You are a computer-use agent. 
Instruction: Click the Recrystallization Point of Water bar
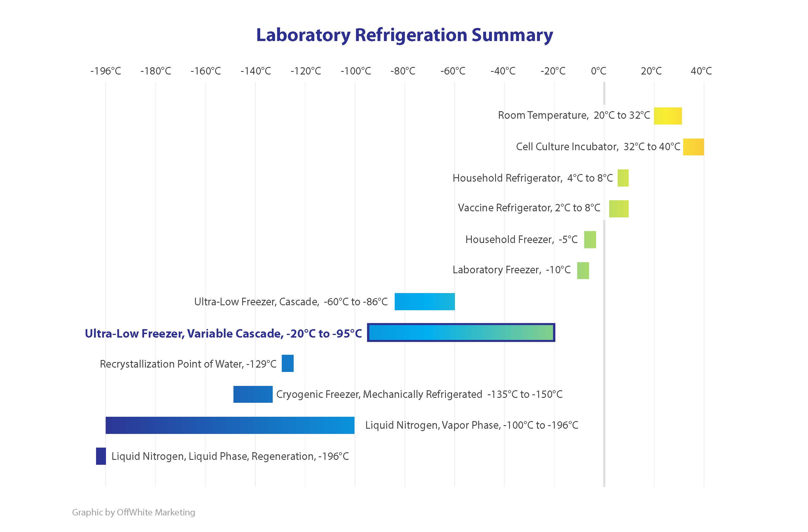tap(288, 363)
